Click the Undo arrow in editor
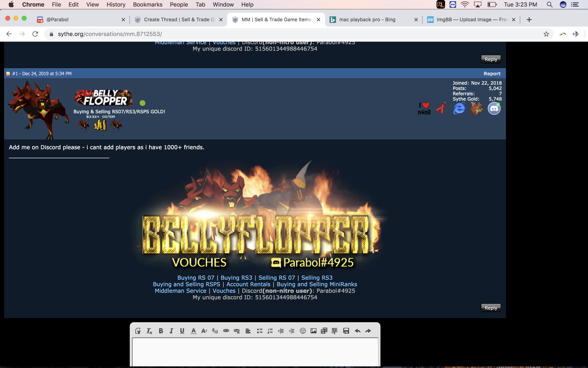Screen dimensions: 588x368 pyautogui.click(x=357, y=331)
